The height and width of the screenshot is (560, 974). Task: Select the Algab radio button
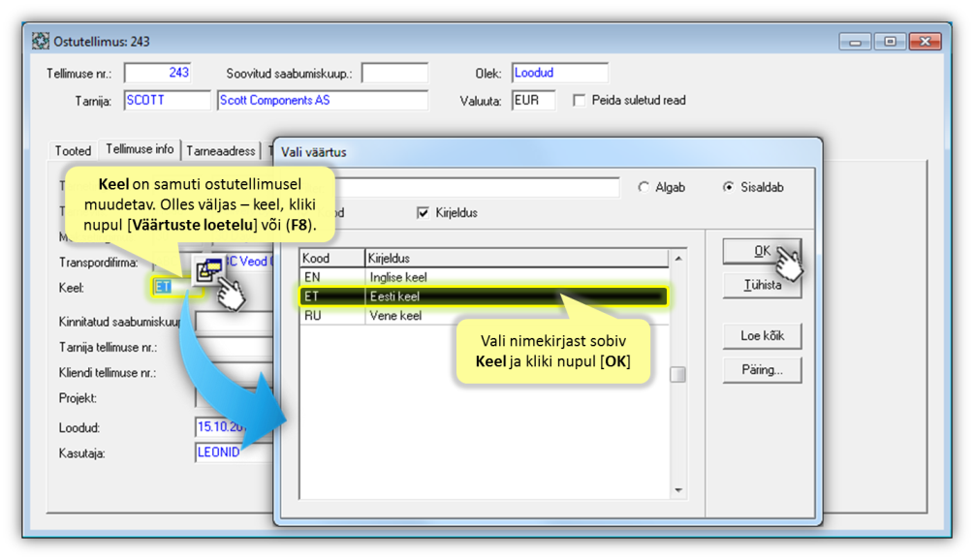click(644, 188)
